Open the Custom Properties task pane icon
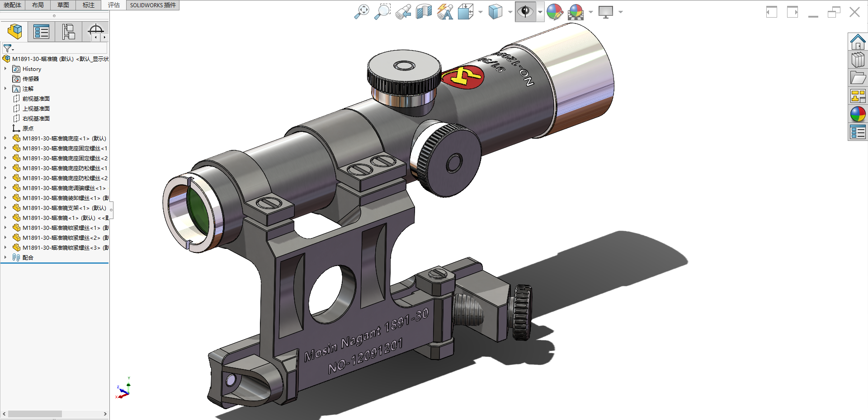Image resolution: width=868 pixels, height=420 pixels. 858,132
